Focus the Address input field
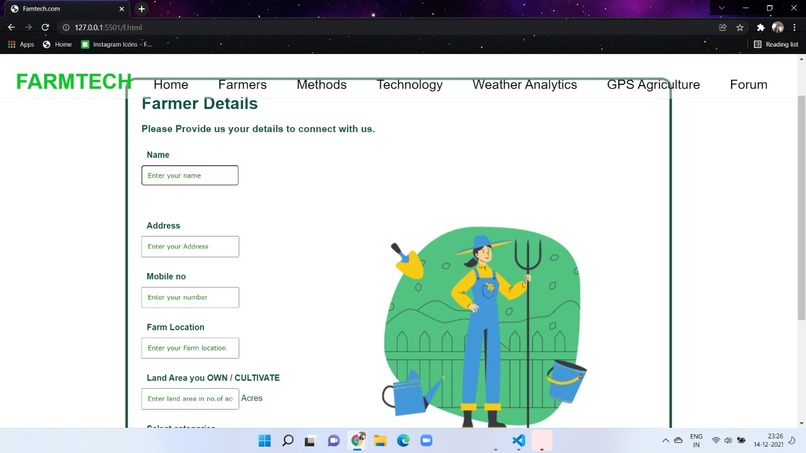Viewport: 806px width, 453px height. [x=190, y=246]
